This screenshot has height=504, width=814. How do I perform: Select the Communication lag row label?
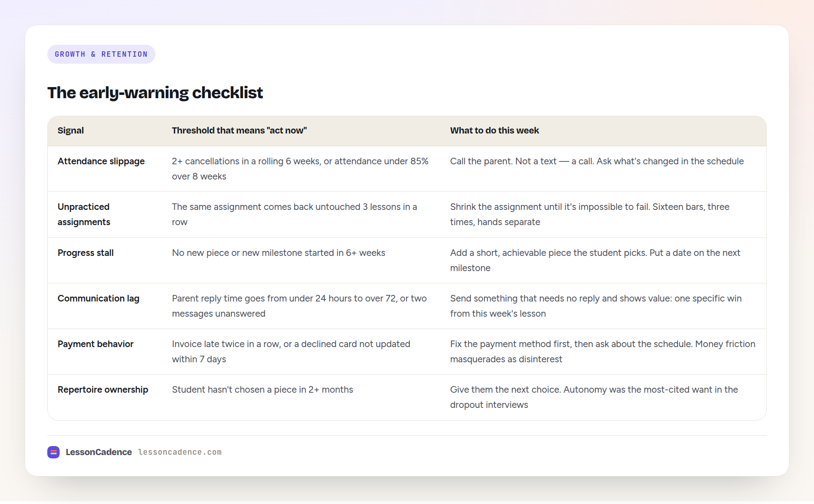click(98, 299)
